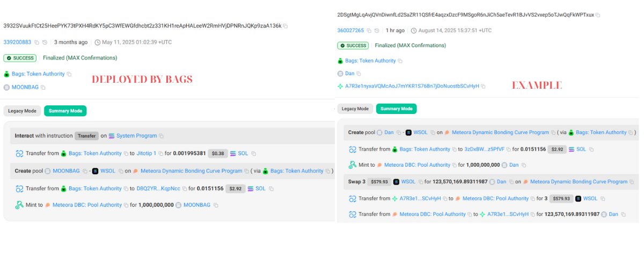Open the WSOL link in the Dan Create pool row

[421, 132]
